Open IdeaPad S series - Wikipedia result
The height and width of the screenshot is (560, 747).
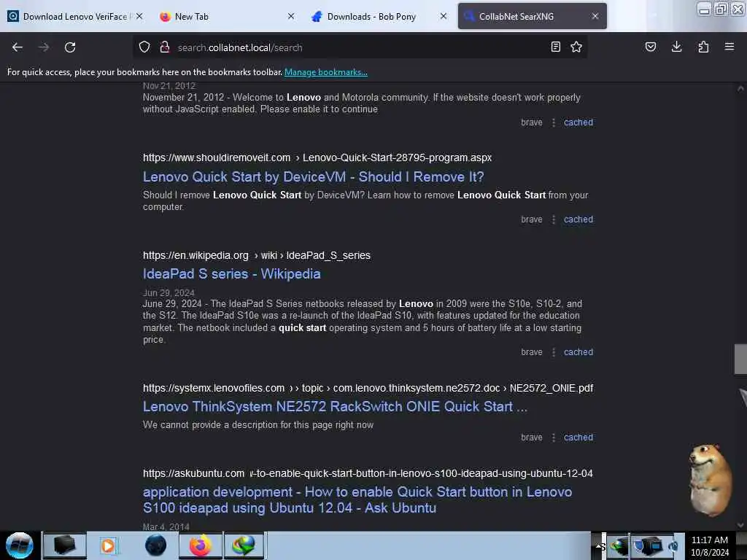pyautogui.click(x=231, y=274)
